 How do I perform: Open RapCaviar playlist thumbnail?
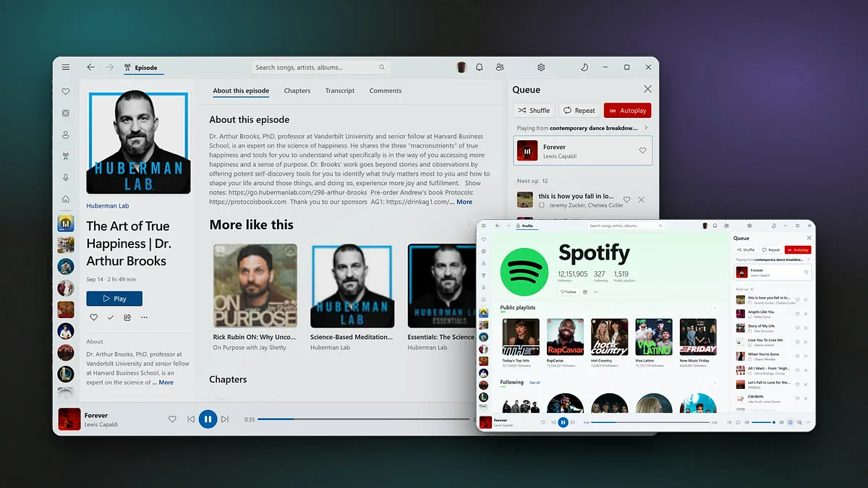pos(565,337)
